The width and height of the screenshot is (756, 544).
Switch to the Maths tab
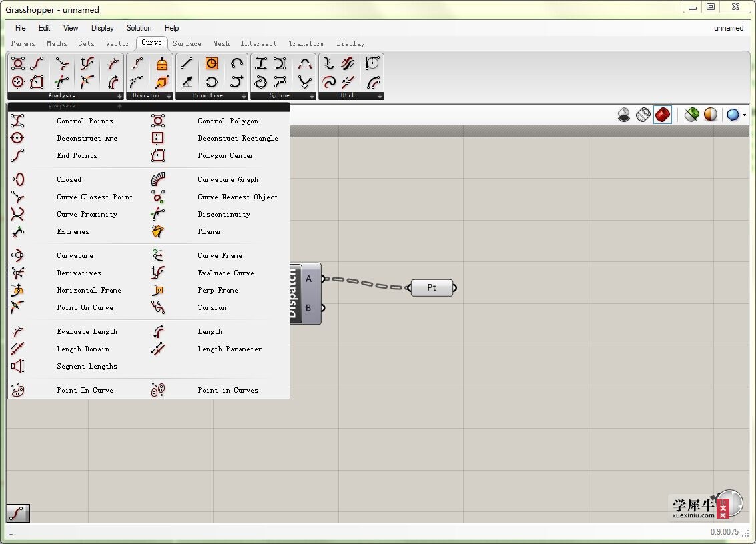pos(57,43)
